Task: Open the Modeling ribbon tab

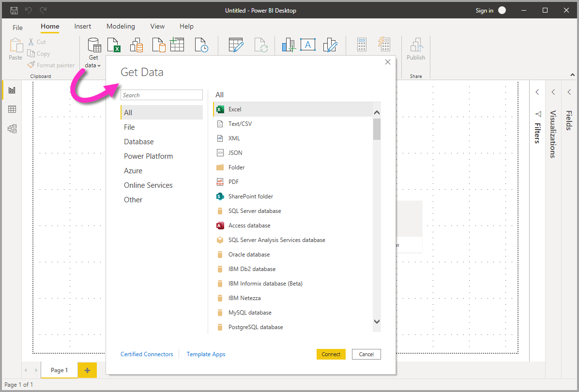Action: point(121,27)
